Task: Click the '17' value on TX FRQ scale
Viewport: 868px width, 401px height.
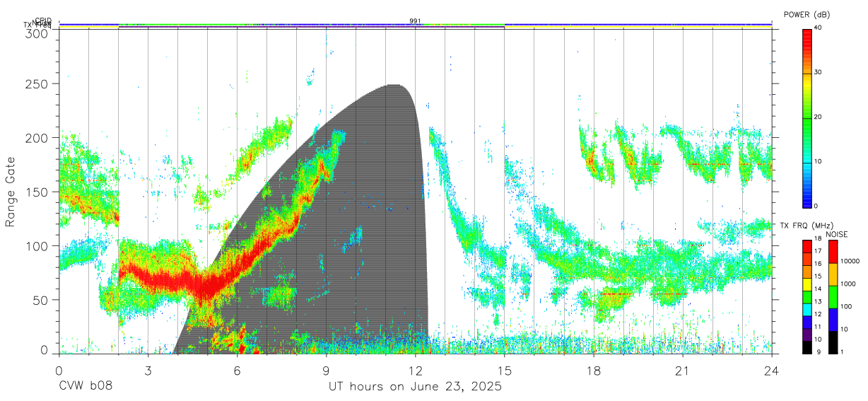Action: tap(818, 251)
